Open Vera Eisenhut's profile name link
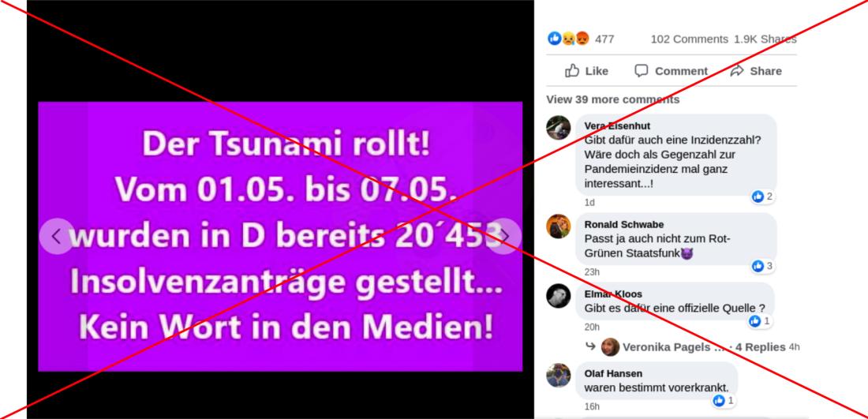The height and width of the screenshot is (419, 868). pyautogui.click(x=617, y=126)
